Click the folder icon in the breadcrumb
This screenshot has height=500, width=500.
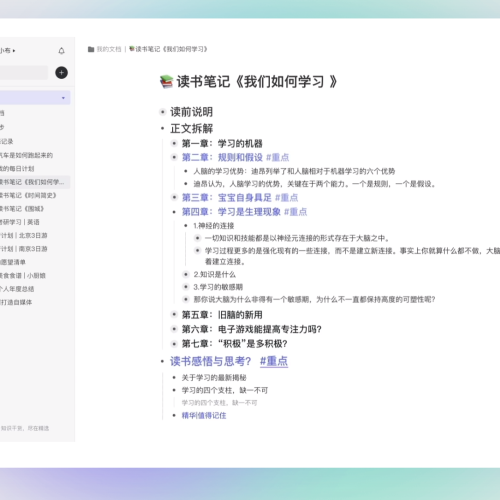91,49
